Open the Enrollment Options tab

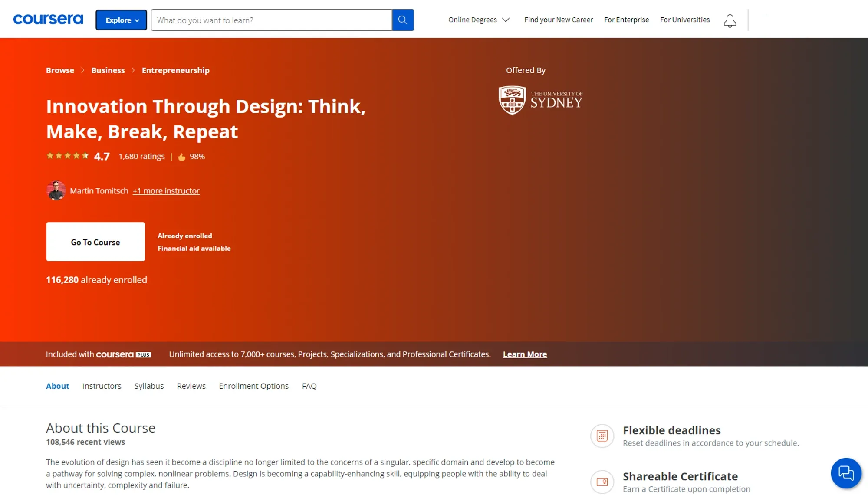(x=253, y=386)
